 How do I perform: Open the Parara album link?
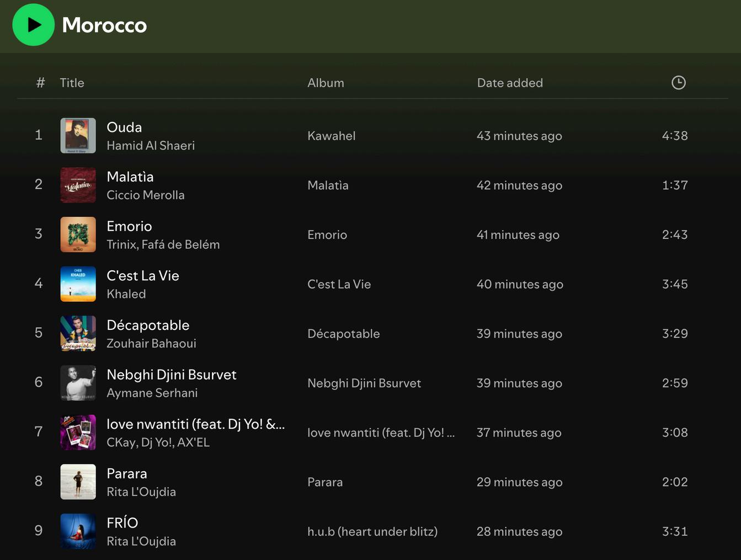tap(325, 482)
